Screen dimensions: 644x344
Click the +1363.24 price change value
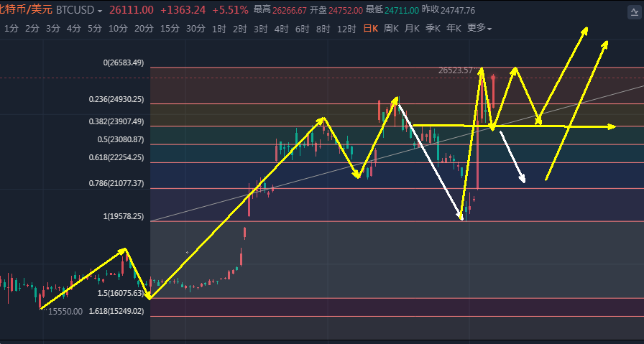pos(183,10)
